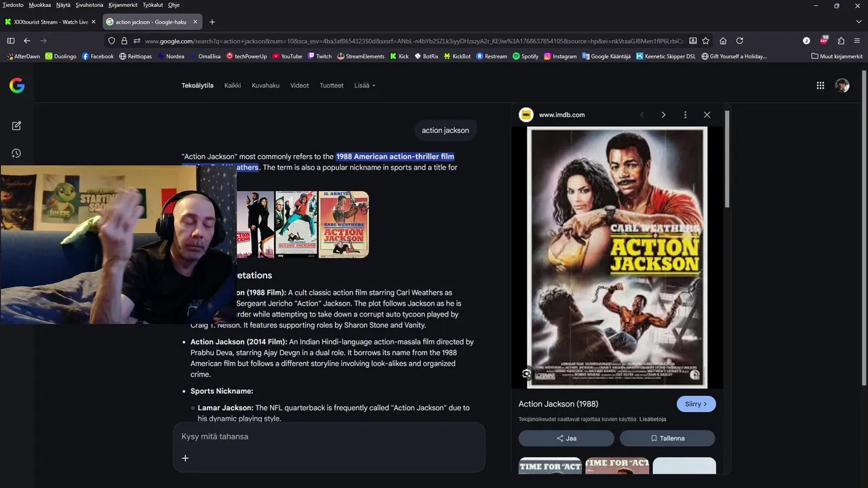The image size is (868, 488).
Task: Open the Ohje menu
Action: coord(174,5)
